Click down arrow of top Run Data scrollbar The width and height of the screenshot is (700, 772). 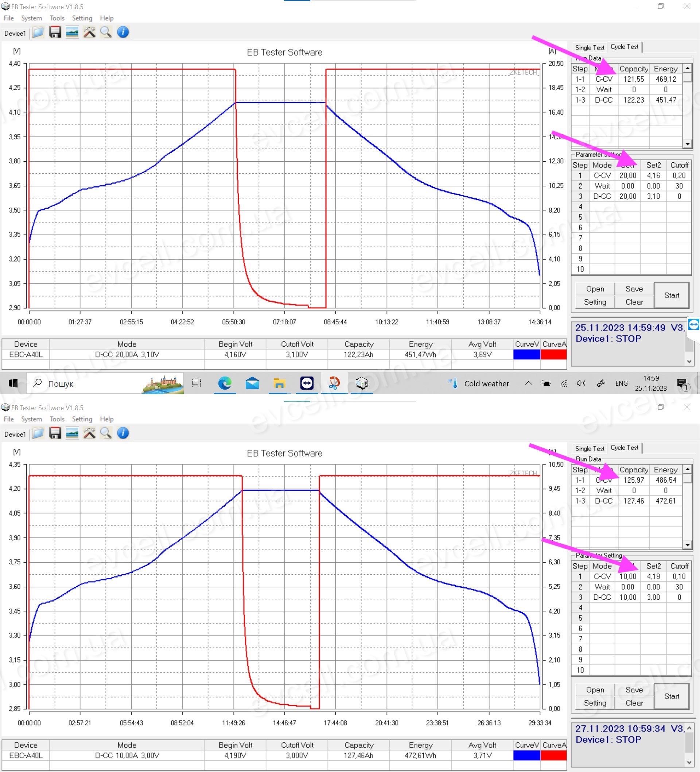(x=688, y=144)
